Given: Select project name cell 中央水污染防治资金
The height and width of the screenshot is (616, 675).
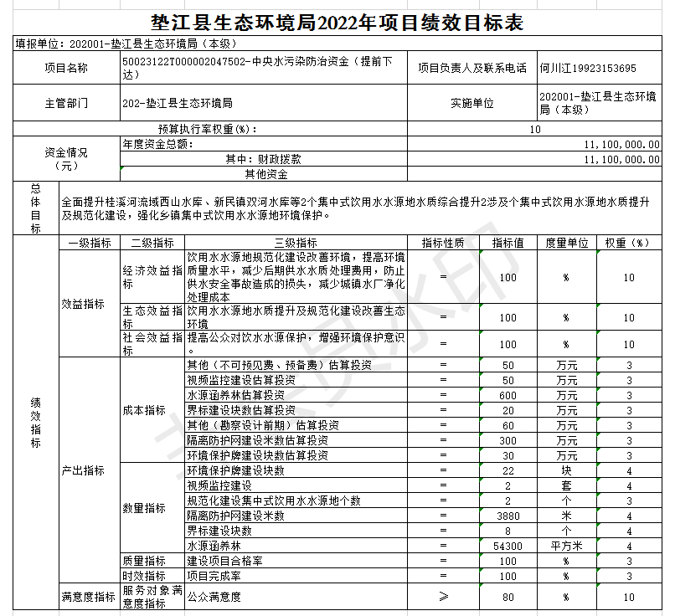Looking at the screenshot, I should [x=264, y=68].
